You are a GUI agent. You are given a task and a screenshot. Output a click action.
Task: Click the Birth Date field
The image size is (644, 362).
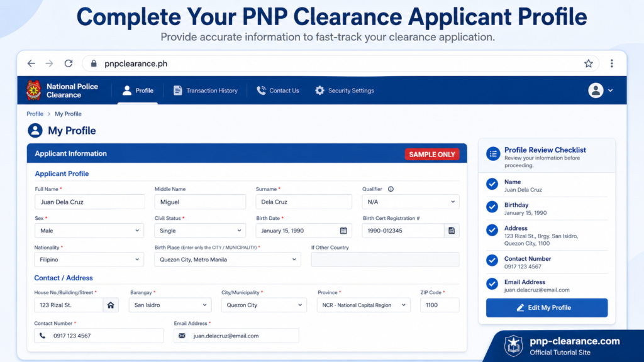[x=304, y=231]
